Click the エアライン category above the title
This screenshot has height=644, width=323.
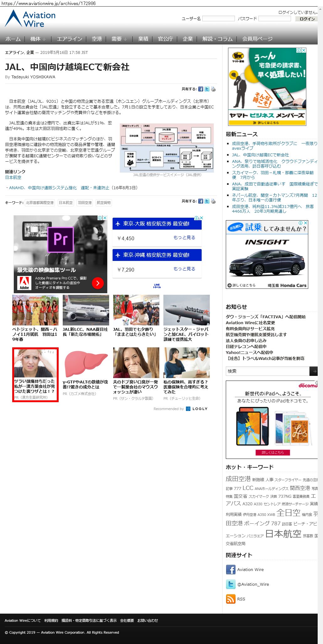(x=14, y=52)
